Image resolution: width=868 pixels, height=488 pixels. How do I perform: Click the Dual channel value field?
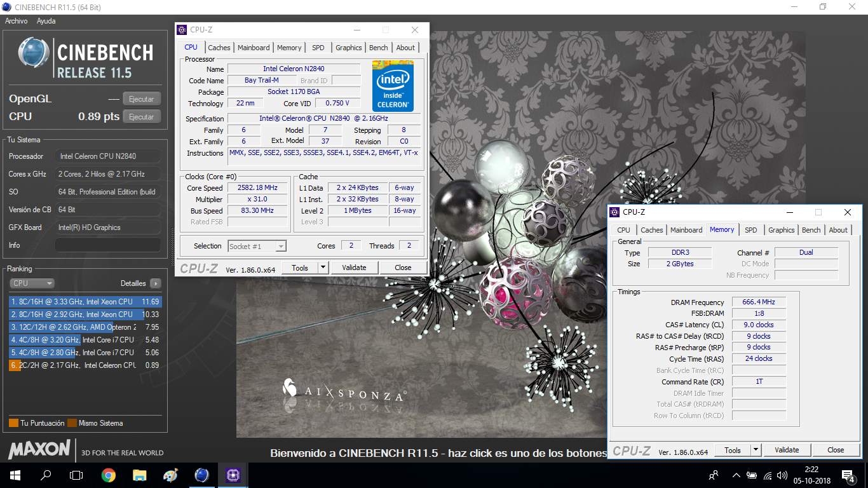[x=806, y=253]
